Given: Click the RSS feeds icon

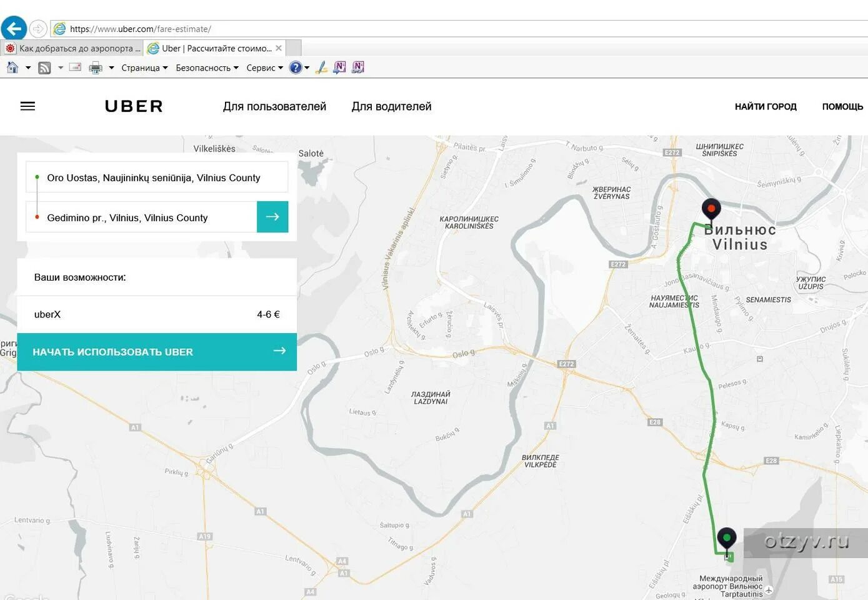Looking at the screenshot, I should click(x=44, y=67).
